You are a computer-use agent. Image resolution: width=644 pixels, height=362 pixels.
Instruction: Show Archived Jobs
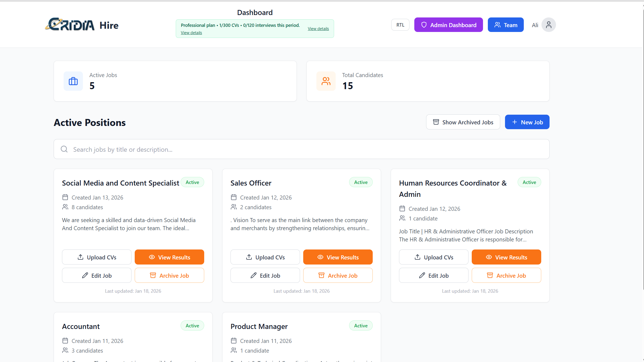point(463,122)
